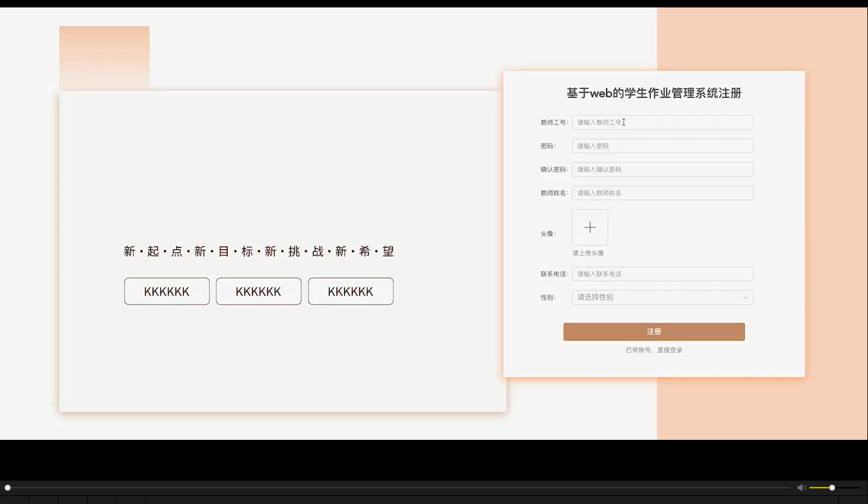Click the first KKKKKK button
Viewport: 868px width, 504px height.
click(167, 291)
